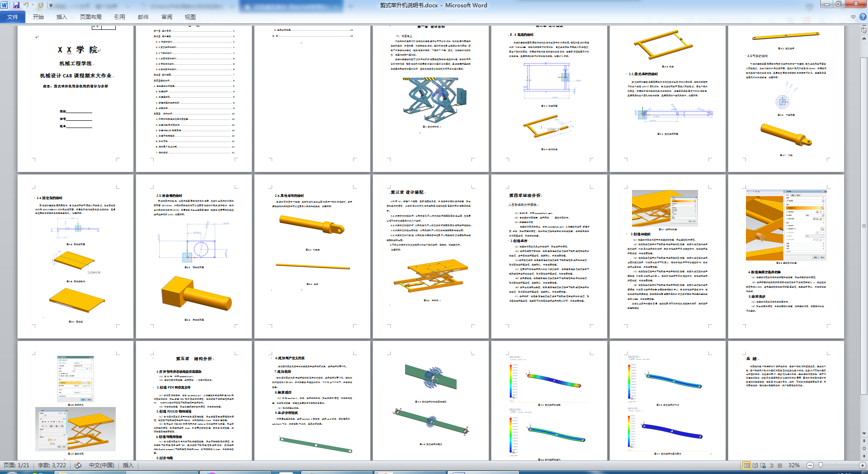
Task: Click the cover page text '机械工程学院'
Action: coord(76,63)
